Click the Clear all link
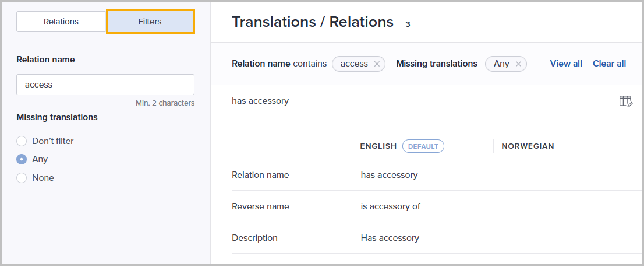This screenshot has height=266, width=644. coord(609,64)
